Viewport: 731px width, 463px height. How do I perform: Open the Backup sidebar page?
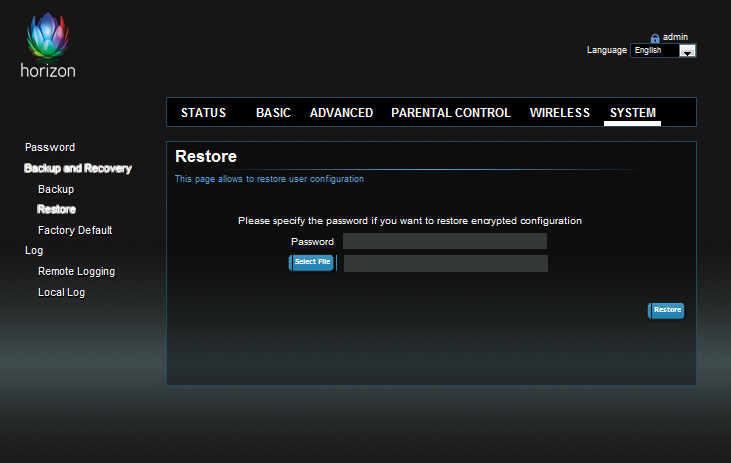pos(56,189)
